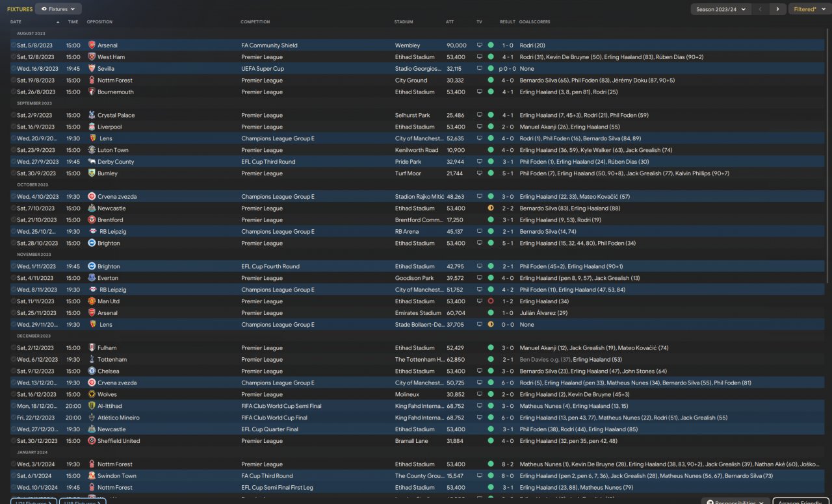Open the Fulham club badge
This screenshot has height=504, width=832.
pyautogui.click(x=92, y=348)
